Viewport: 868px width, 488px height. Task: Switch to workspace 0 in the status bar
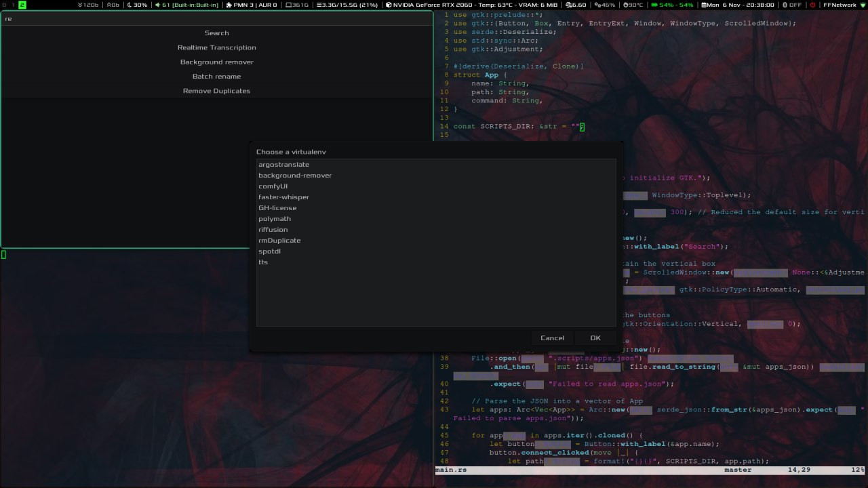3,5
